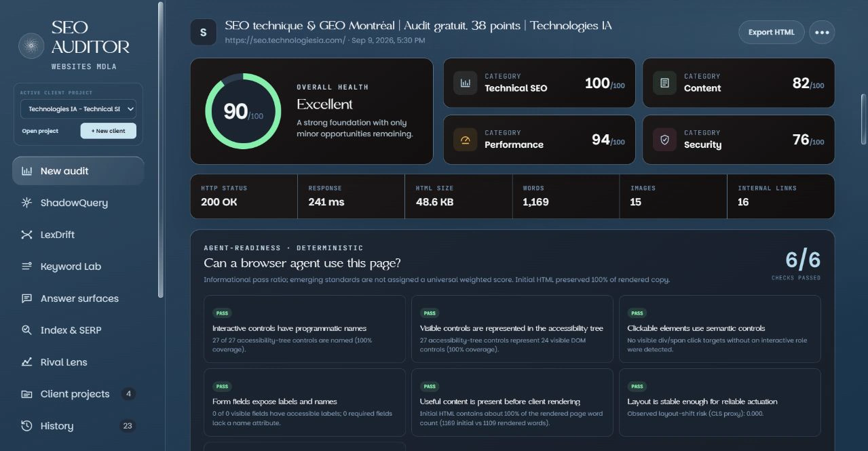Click the Keyword Lab list icon
The height and width of the screenshot is (451, 868).
(x=26, y=267)
